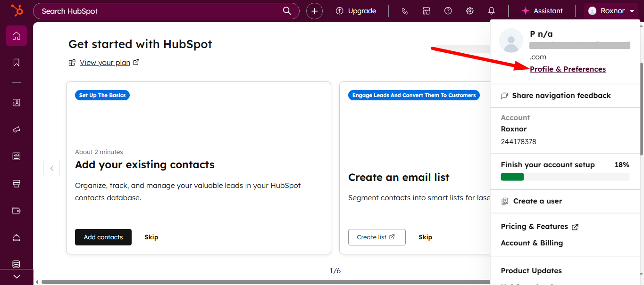Select the Marketing megaphone icon
Image resolution: width=644 pixels, height=285 pixels.
pyautogui.click(x=17, y=129)
